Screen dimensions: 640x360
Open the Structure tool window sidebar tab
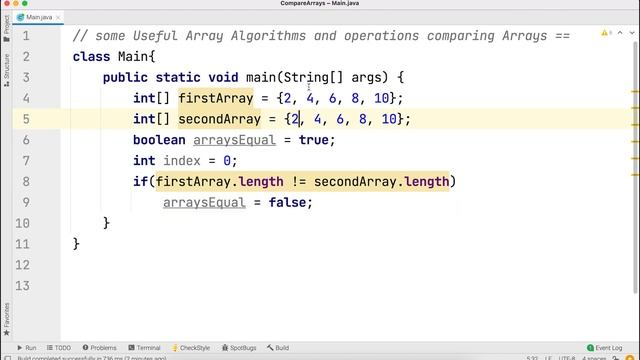click(x=7, y=70)
